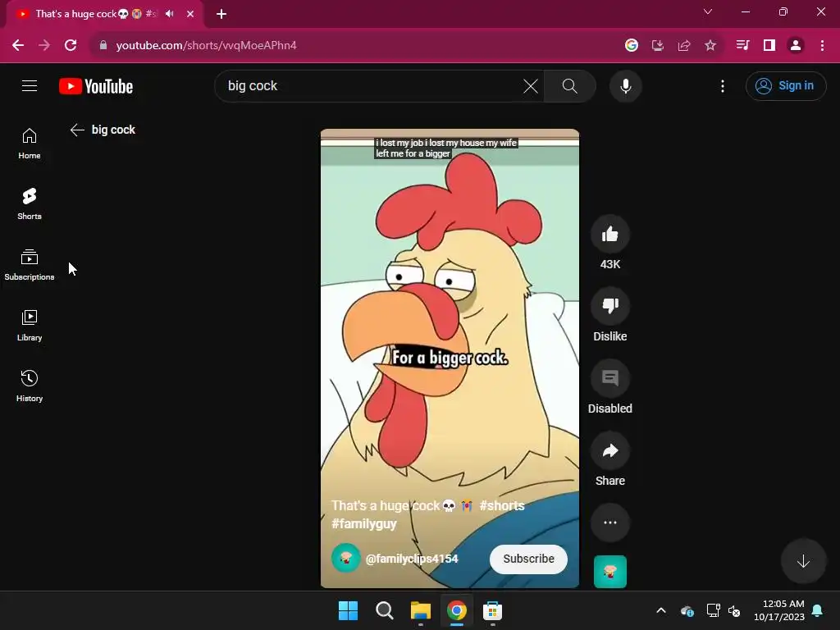Viewport: 840px width, 630px height.
Task: Bookmark this tab with the star
Action: pos(710,45)
